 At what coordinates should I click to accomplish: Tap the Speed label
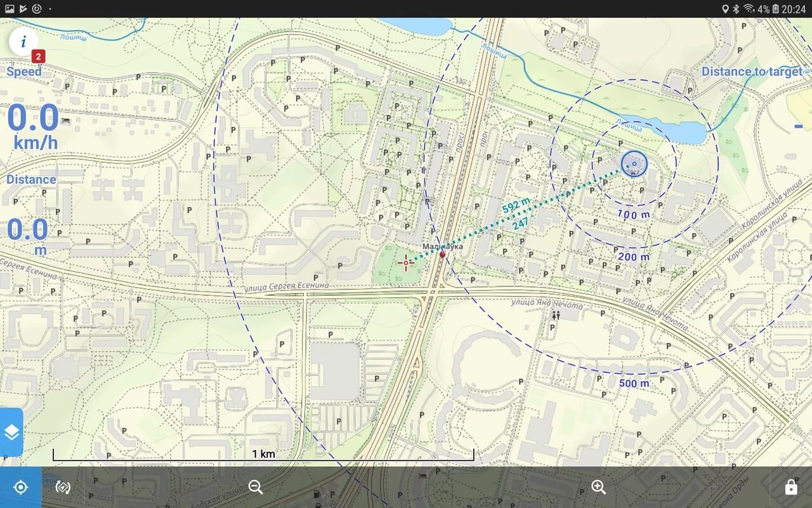click(x=24, y=71)
